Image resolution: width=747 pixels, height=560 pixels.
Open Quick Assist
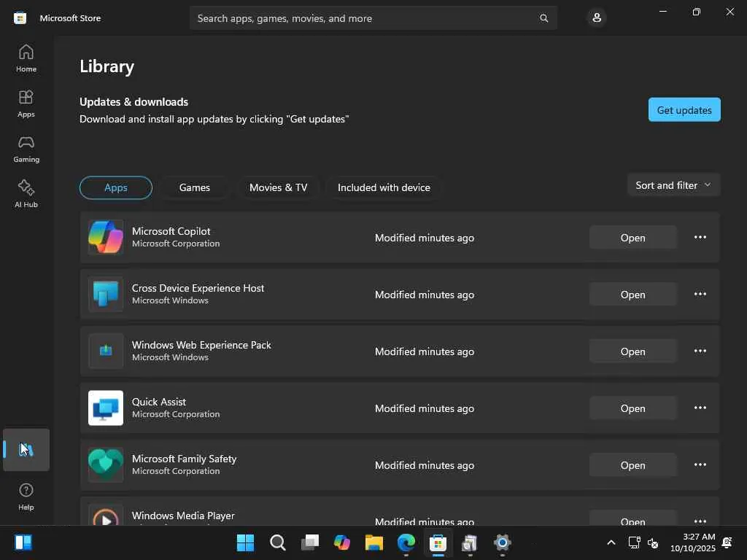[632, 408]
